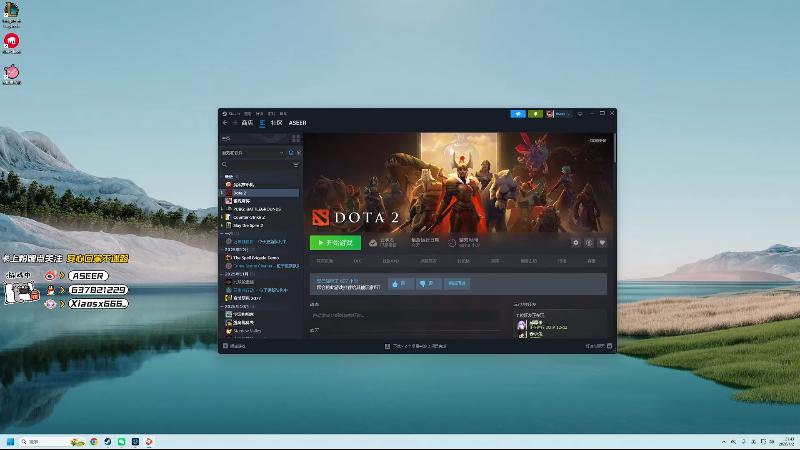
Task: Start Dota 2 with green play button
Action: tap(335, 243)
